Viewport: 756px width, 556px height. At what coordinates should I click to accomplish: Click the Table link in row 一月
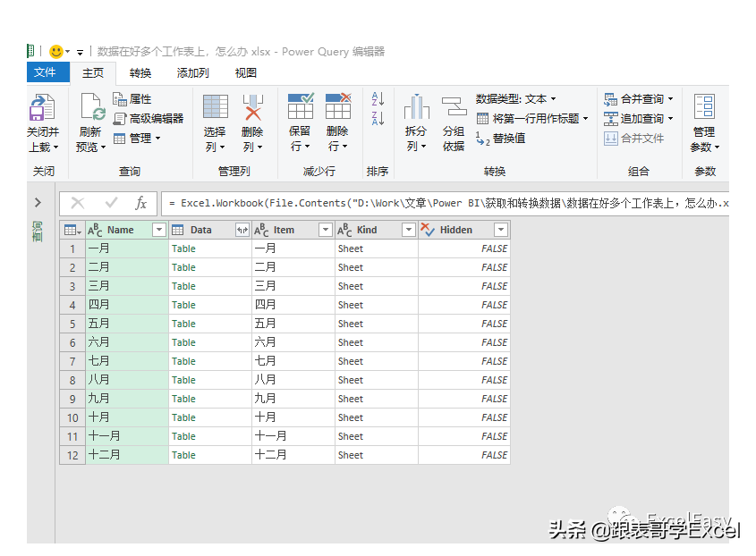pyautogui.click(x=183, y=249)
